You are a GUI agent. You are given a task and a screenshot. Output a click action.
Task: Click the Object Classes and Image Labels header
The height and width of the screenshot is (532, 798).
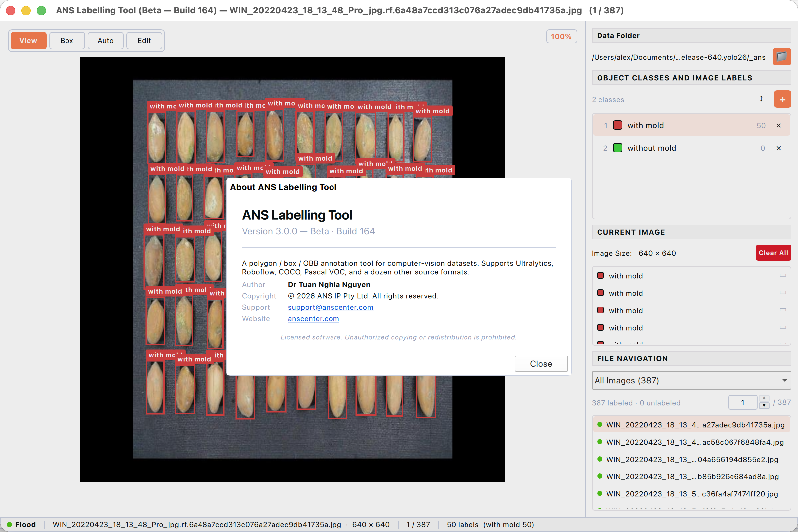coord(691,78)
